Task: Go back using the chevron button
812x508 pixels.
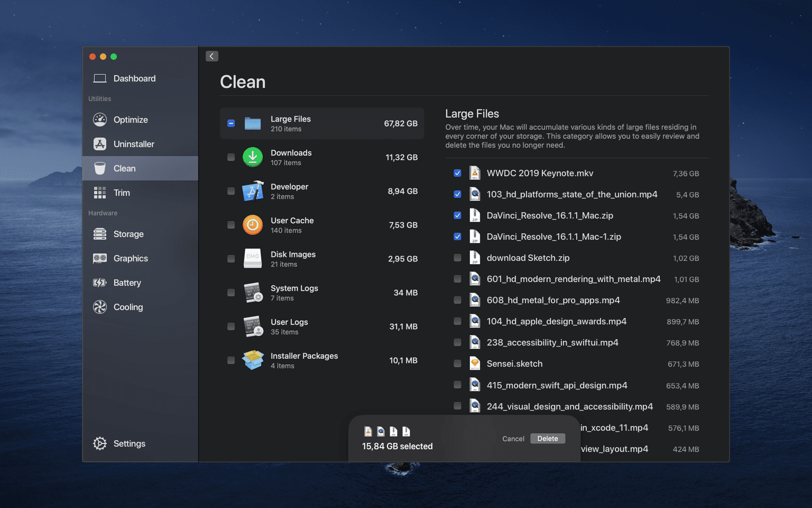Action: tap(212, 56)
